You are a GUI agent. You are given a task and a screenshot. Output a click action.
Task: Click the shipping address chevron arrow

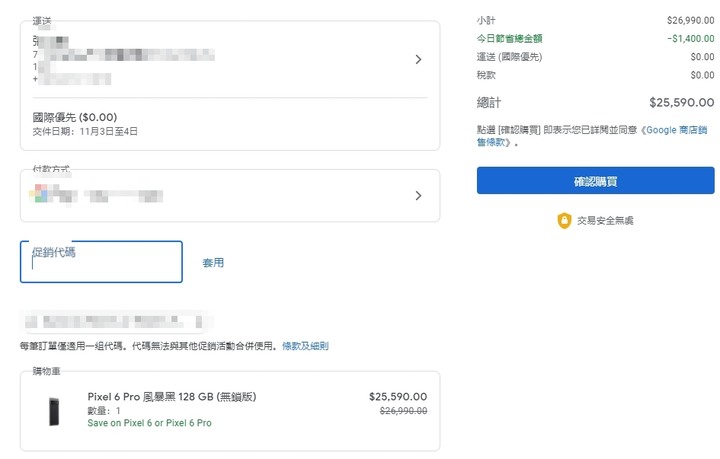[x=418, y=60]
